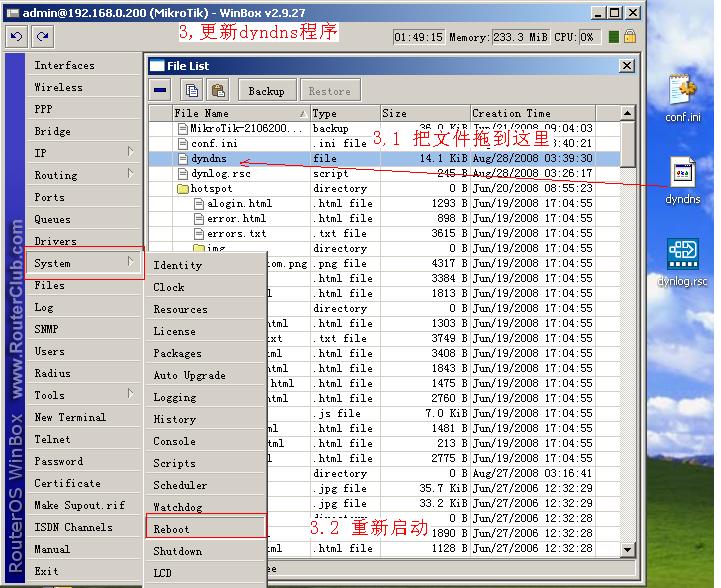This screenshot has height=588, width=721.
Task: Select the dyndns desktop file icon
Action: (683, 181)
